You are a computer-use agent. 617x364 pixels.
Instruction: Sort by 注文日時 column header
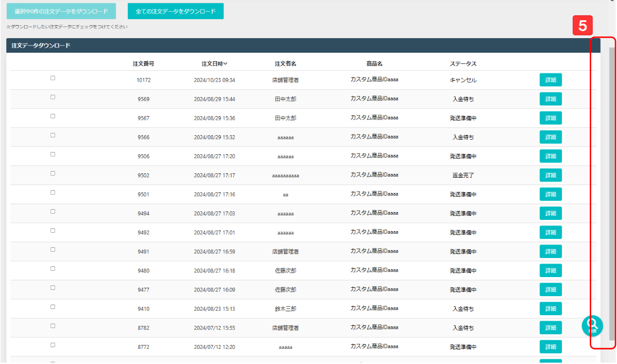[214, 63]
